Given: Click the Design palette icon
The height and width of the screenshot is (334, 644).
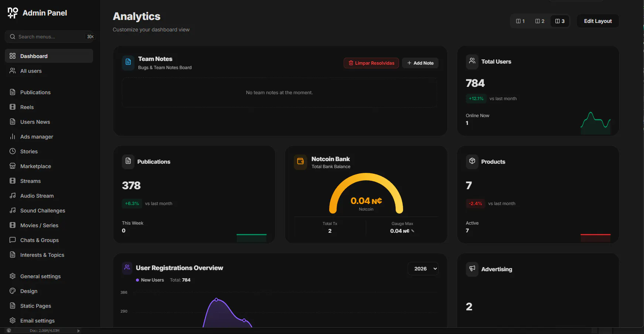Looking at the screenshot, I should click(x=13, y=291).
